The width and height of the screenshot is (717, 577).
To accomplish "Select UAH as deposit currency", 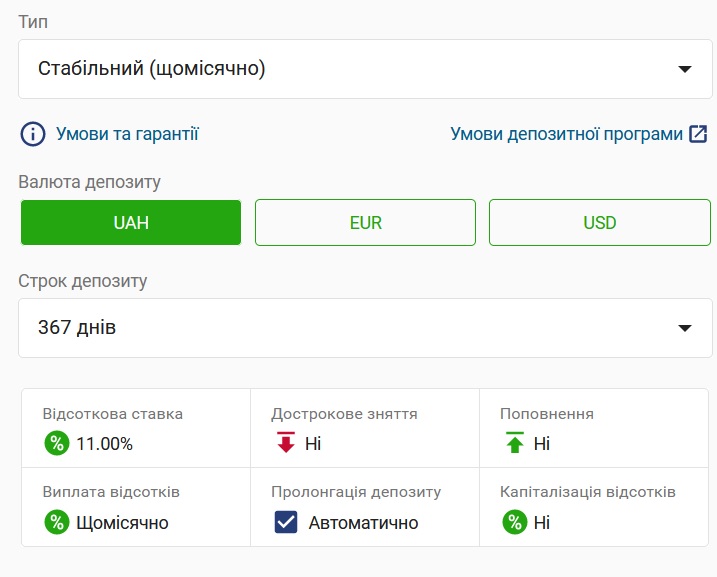I will pyautogui.click(x=131, y=222).
